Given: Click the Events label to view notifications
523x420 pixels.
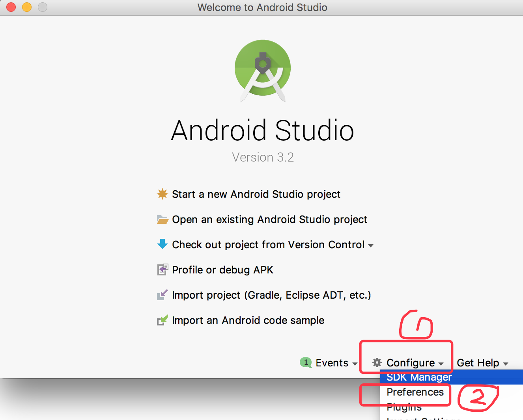Looking at the screenshot, I should coord(332,362).
